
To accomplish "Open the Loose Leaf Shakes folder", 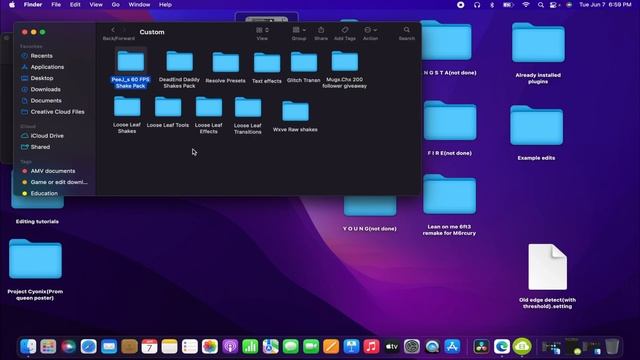I will [x=127, y=107].
